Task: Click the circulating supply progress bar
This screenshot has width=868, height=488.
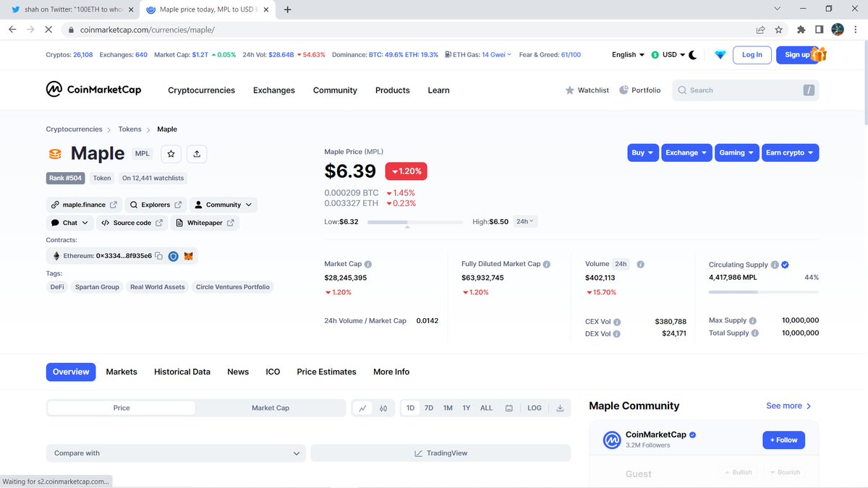Action: pyautogui.click(x=764, y=292)
